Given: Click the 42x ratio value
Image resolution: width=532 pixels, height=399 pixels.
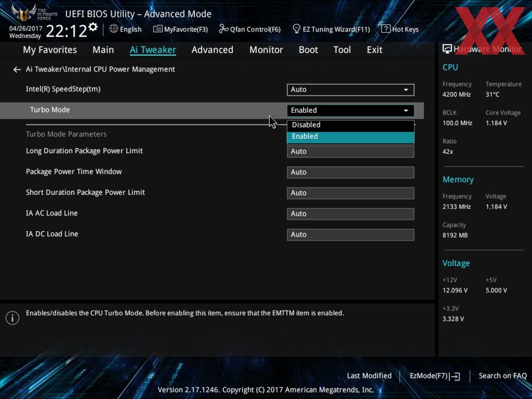Looking at the screenshot, I should (x=448, y=152).
